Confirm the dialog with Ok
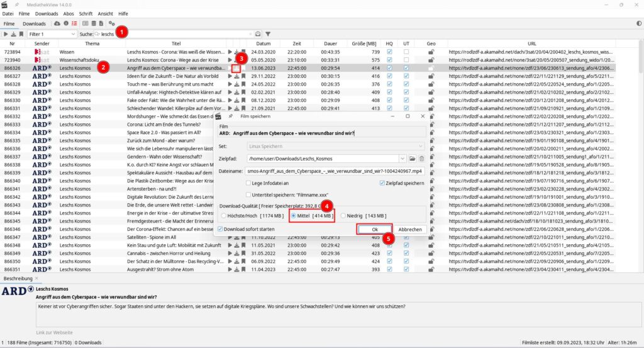The height and width of the screenshot is (348, 644). pyautogui.click(x=375, y=229)
